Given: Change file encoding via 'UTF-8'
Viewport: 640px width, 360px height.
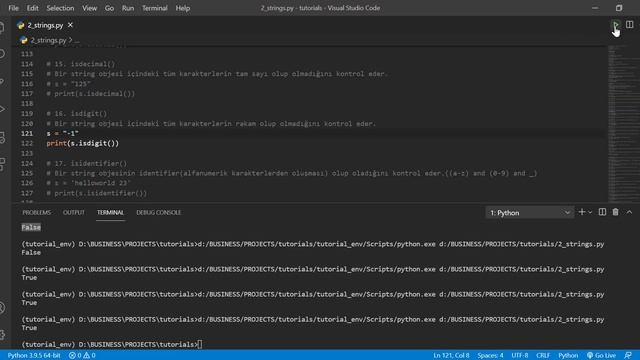Looking at the screenshot, I should (520, 355).
